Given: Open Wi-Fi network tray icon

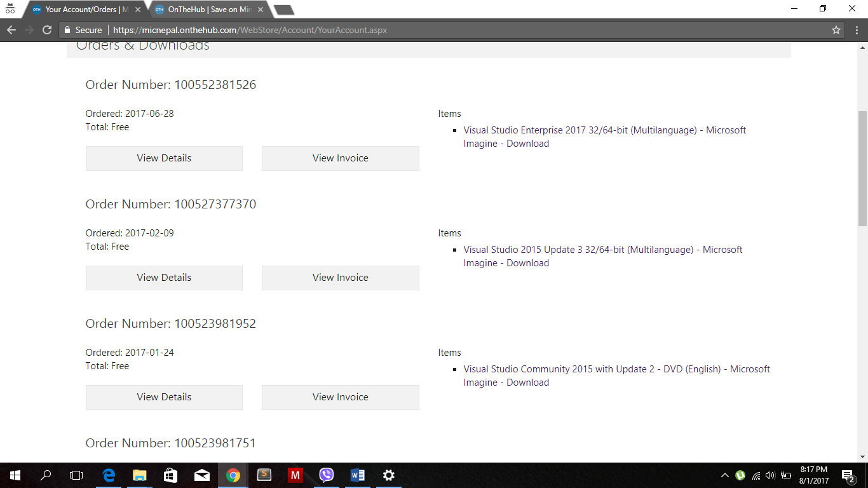Looking at the screenshot, I should pyautogui.click(x=756, y=475).
